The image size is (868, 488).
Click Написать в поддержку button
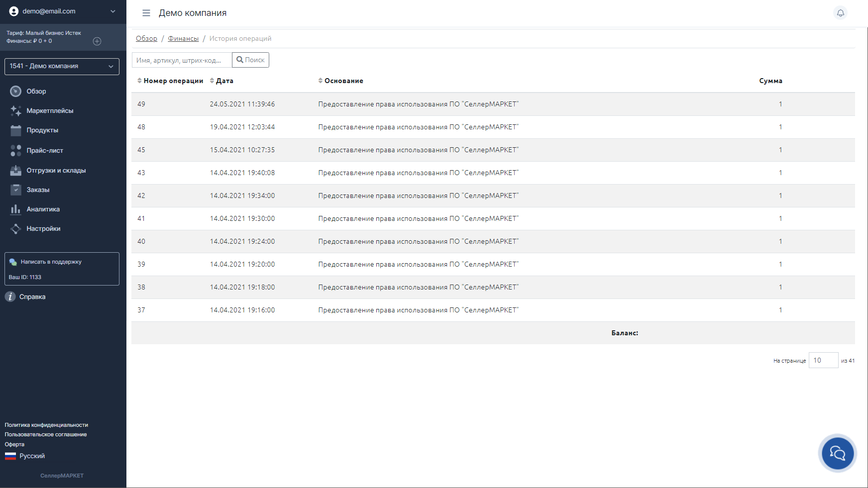[51, 262]
